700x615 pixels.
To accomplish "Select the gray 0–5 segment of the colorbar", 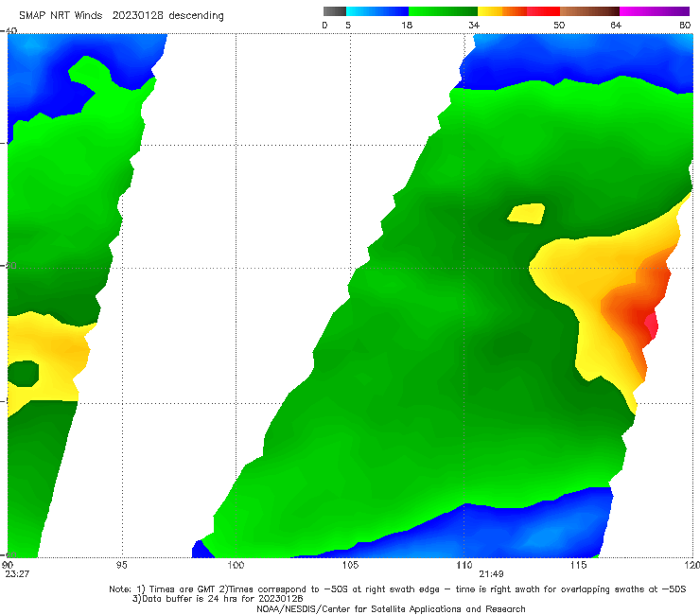I will pyautogui.click(x=335, y=11).
